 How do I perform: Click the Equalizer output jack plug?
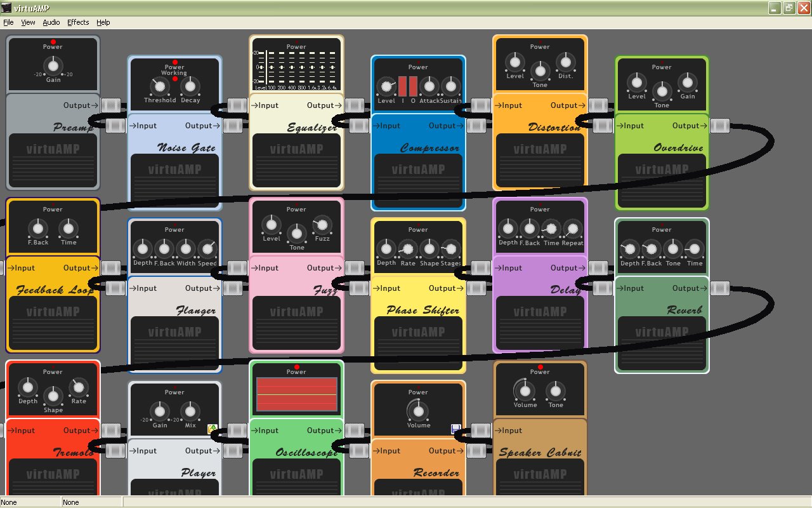pyautogui.click(x=354, y=105)
